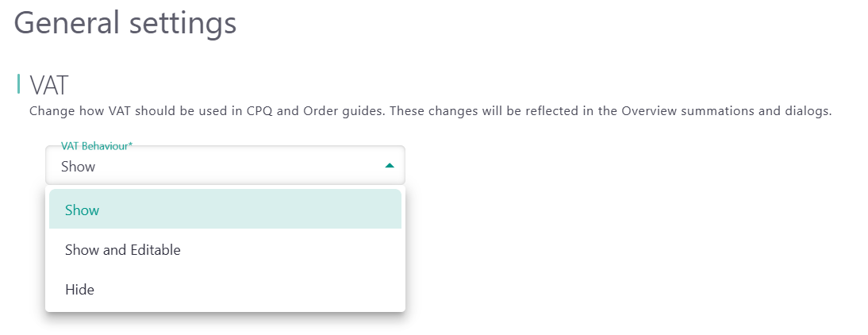Click the "VAT Behaviour*" floating field label

tap(94, 146)
